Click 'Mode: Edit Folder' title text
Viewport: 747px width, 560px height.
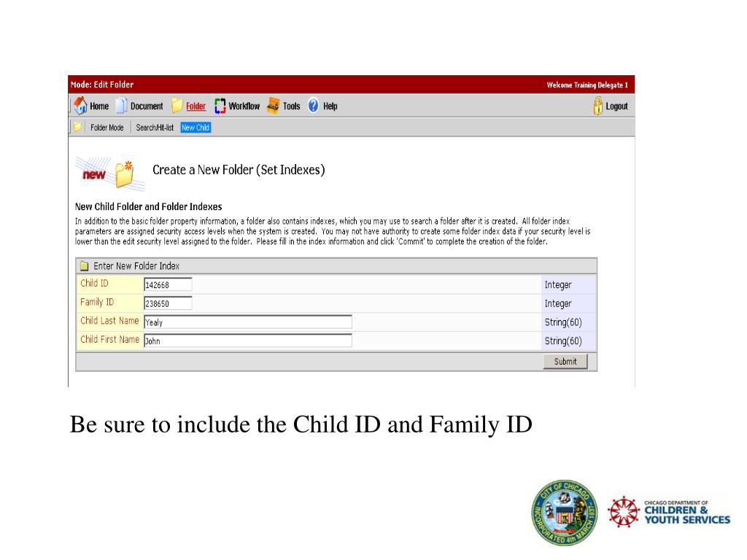(102, 85)
